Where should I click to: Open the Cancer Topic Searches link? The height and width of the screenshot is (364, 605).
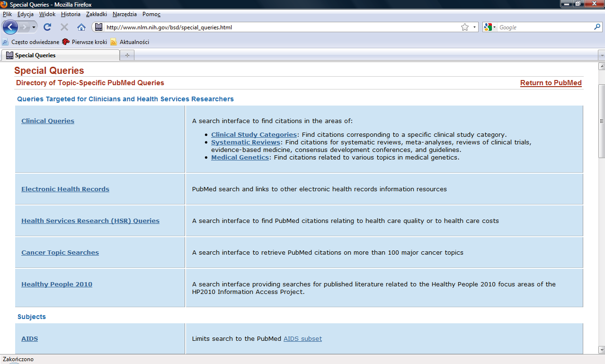[x=60, y=252]
